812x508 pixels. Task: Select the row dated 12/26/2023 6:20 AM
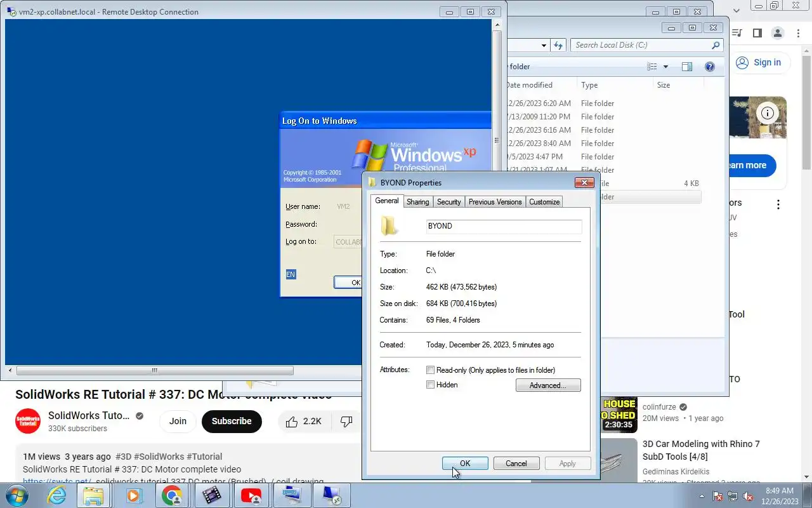point(603,104)
